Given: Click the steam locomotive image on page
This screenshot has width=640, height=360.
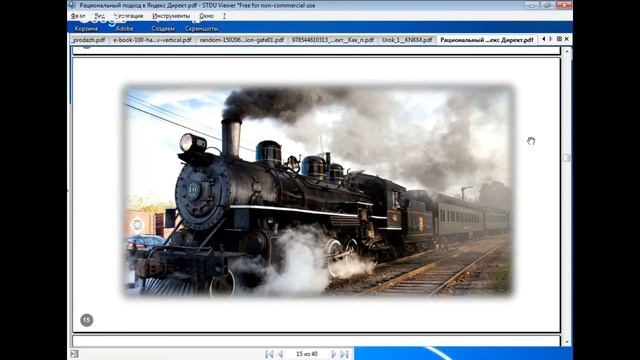Looking at the screenshot, I should [318, 191].
